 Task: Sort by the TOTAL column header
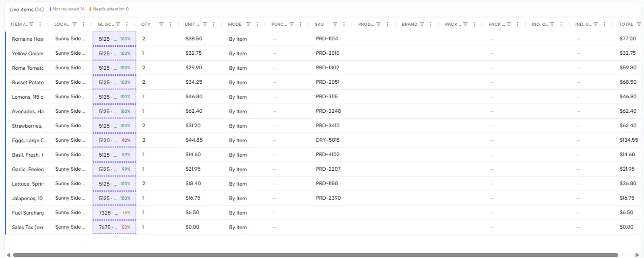point(626,24)
